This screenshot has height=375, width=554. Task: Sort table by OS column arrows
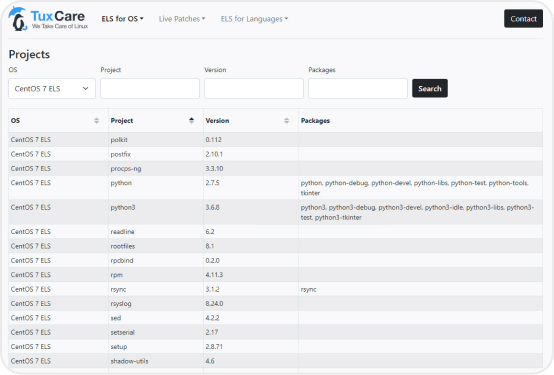[x=96, y=121]
